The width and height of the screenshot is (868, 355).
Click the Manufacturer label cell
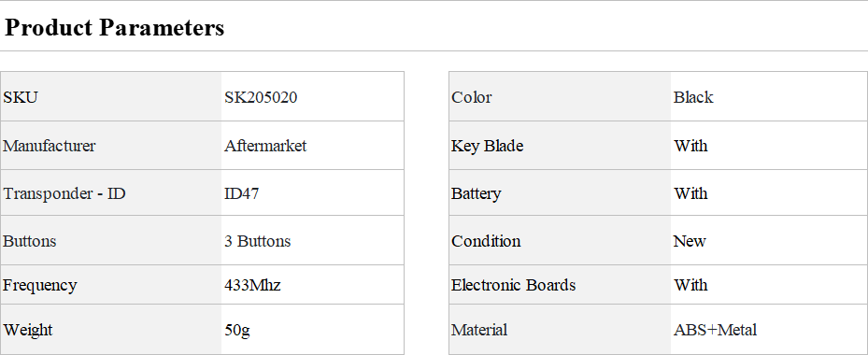pyautogui.click(x=110, y=146)
